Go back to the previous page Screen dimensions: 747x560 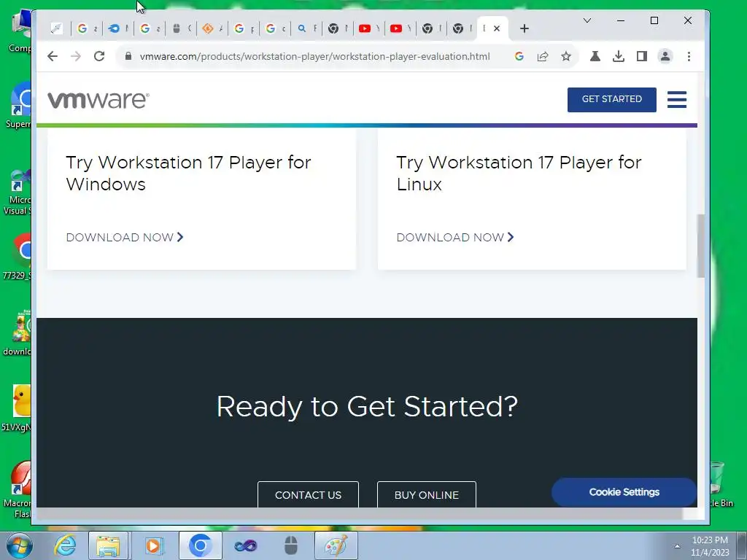tap(53, 56)
